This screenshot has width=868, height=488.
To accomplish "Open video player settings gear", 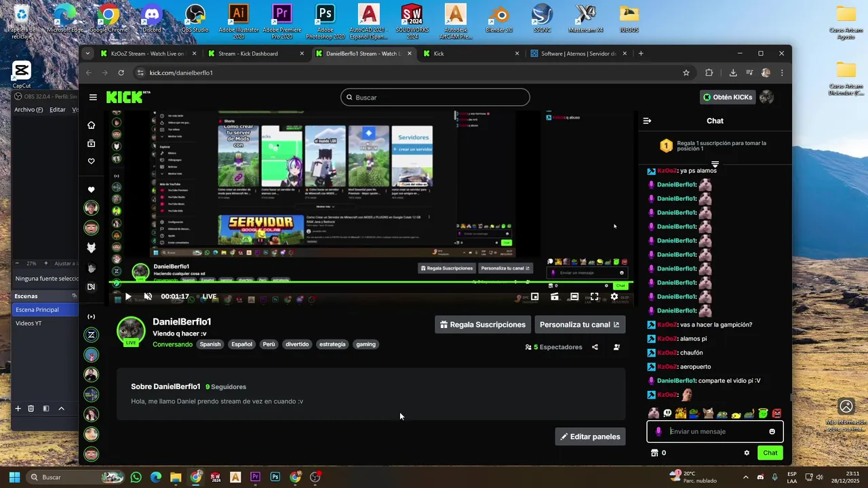I will 614,296.
